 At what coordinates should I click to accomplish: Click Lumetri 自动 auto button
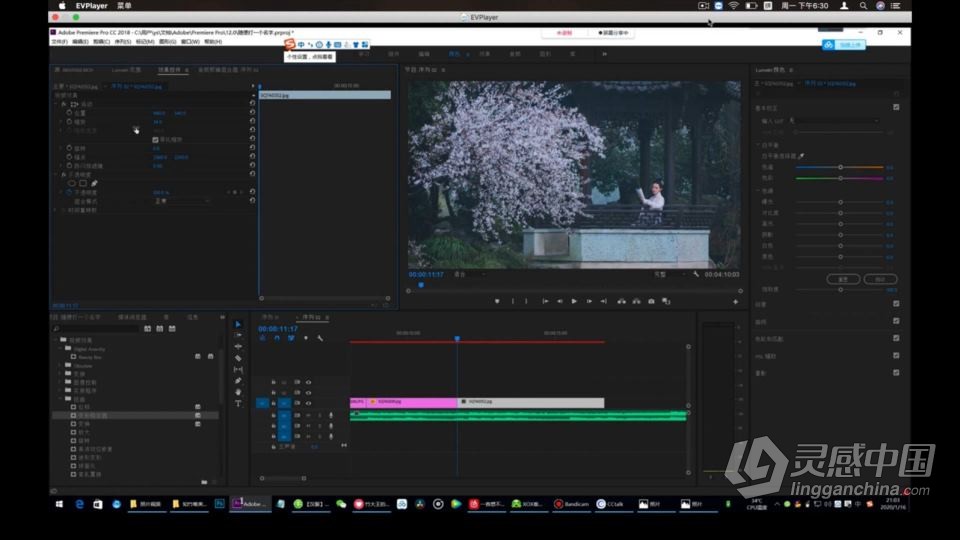click(880, 279)
